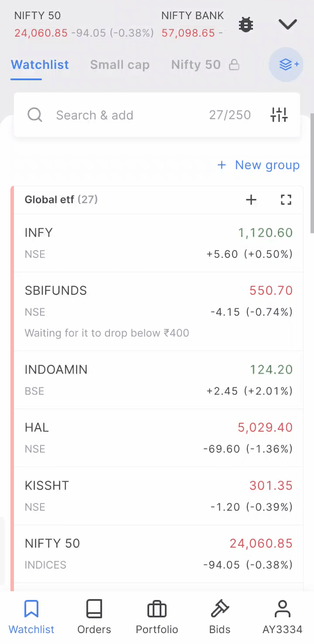The width and height of the screenshot is (314, 644).
Task: Open HAL stock entry
Action: (159, 438)
